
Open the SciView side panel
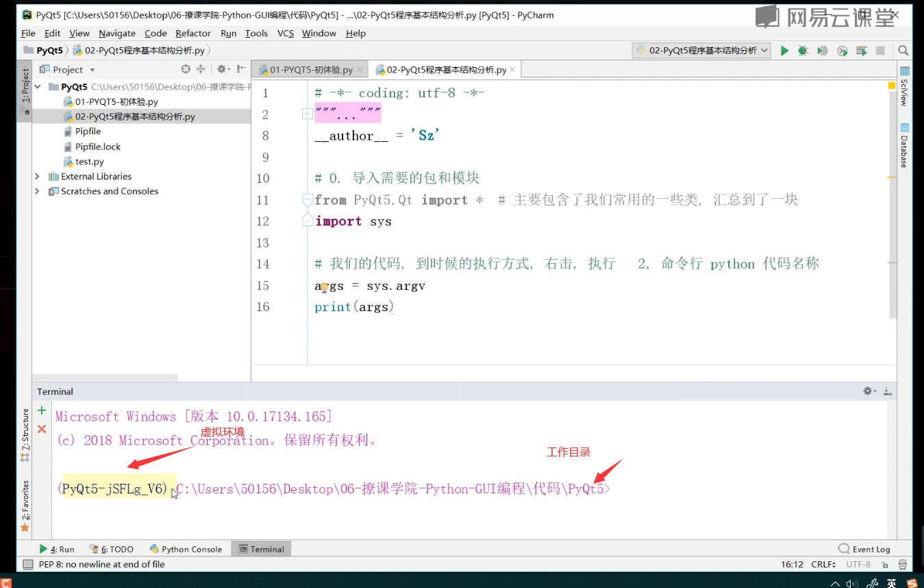[x=904, y=86]
